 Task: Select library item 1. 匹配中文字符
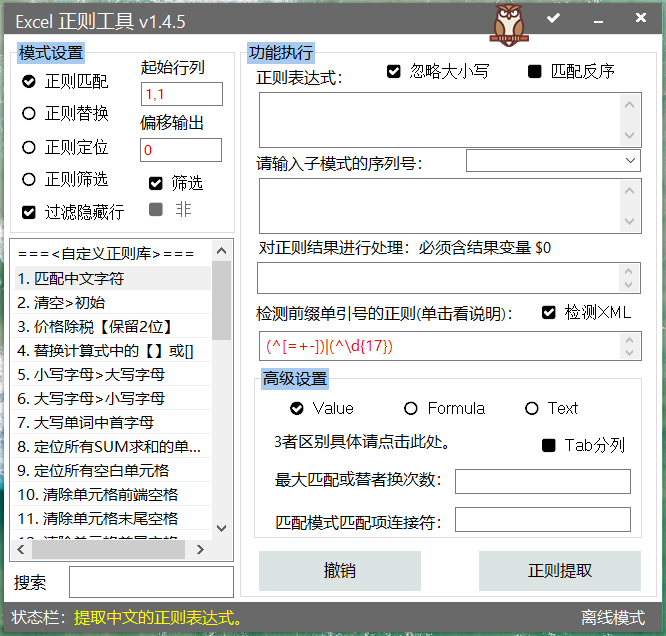[112, 278]
